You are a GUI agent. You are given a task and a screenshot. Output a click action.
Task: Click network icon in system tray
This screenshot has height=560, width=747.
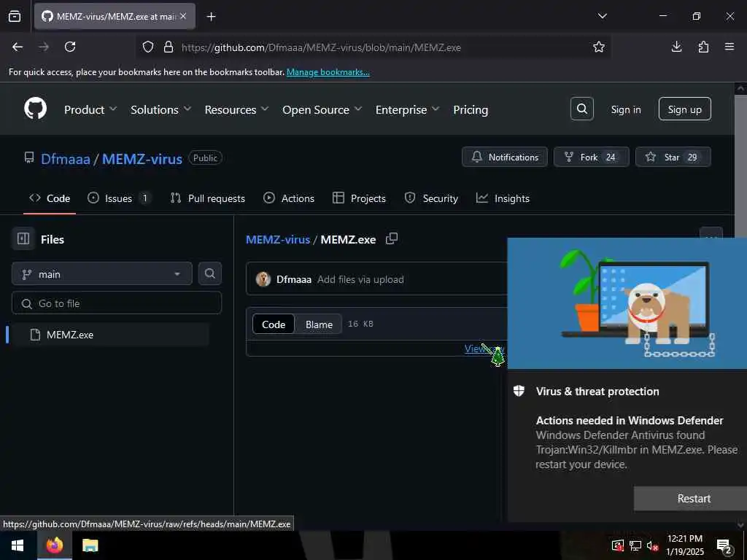click(635, 545)
